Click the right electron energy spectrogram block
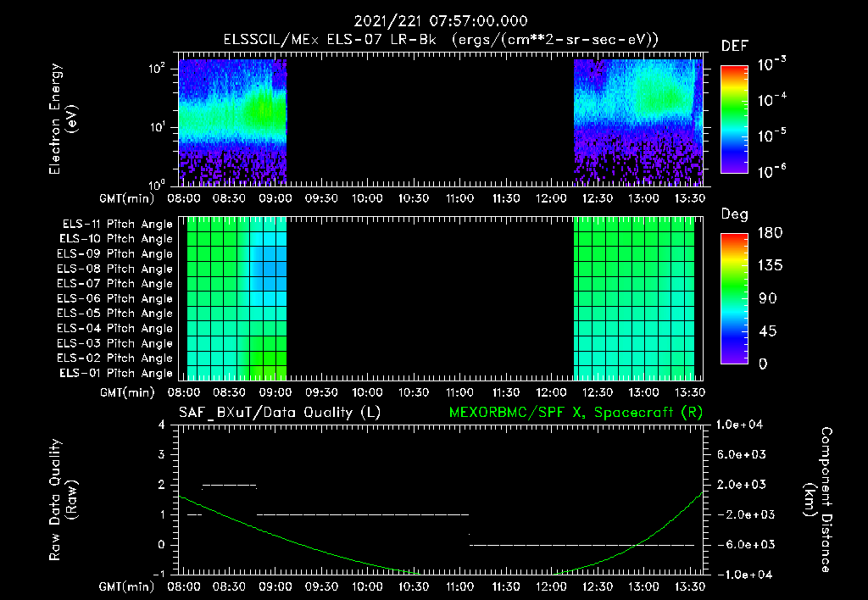 [638, 122]
